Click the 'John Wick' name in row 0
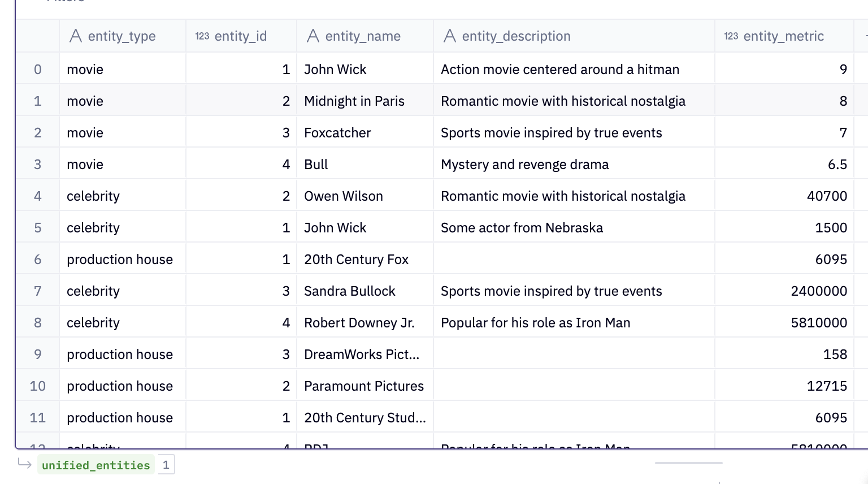Screen dimensions: 868x484 coord(335,70)
